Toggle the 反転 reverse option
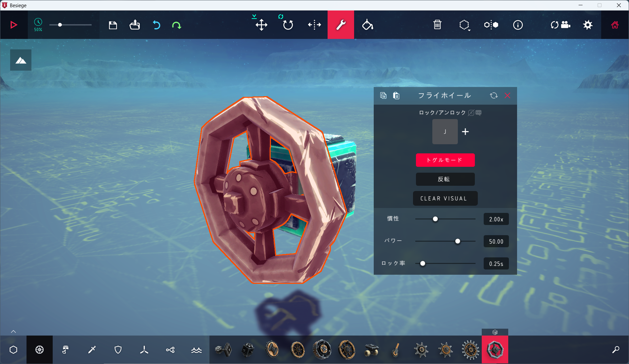 pos(445,179)
